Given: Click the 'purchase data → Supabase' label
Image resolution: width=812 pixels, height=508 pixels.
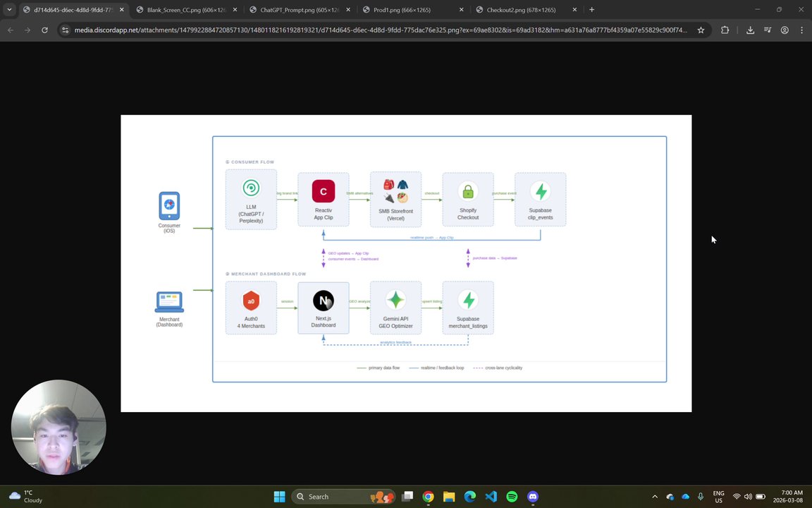Looking at the screenshot, I should (x=495, y=258).
